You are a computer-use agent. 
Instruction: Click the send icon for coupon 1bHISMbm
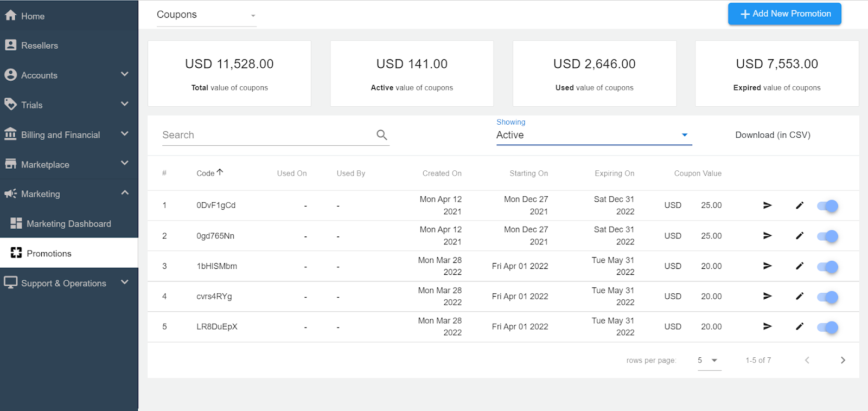click(x=767, y=266)
